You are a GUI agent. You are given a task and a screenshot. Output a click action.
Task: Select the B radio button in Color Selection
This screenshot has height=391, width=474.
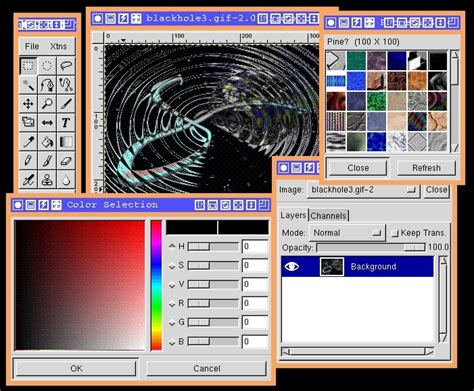tap(172, 342)
